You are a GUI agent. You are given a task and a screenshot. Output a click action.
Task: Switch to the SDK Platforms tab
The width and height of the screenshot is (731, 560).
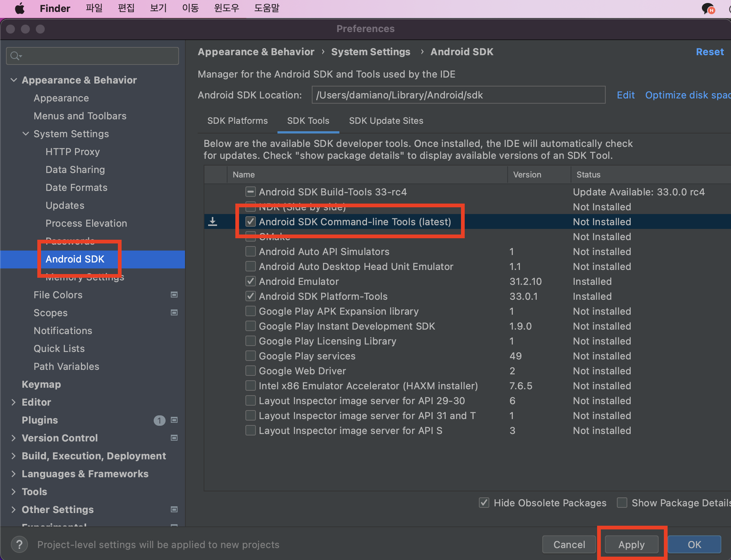(238, 121)
